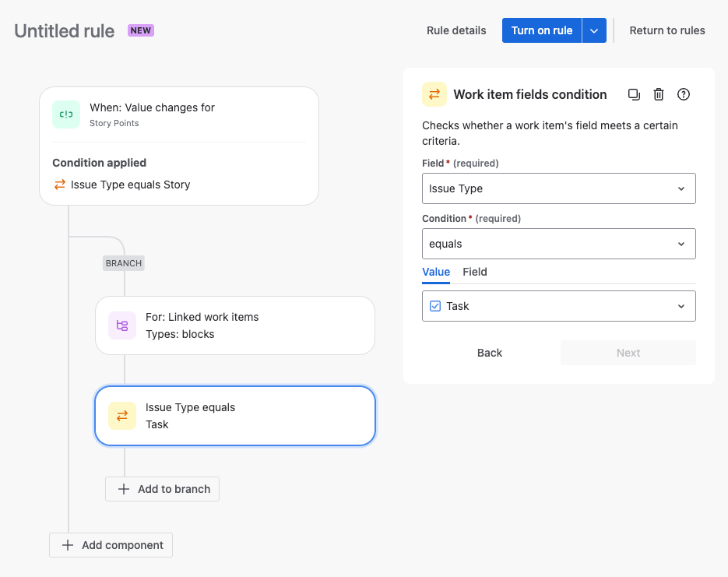Open Rule details
This screenshot has height=577, width=728.
coord(456,30)
